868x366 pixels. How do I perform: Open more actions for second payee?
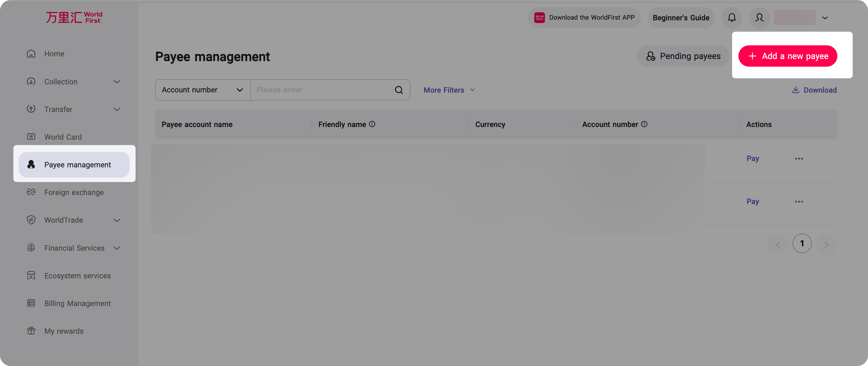click(799, 202)
